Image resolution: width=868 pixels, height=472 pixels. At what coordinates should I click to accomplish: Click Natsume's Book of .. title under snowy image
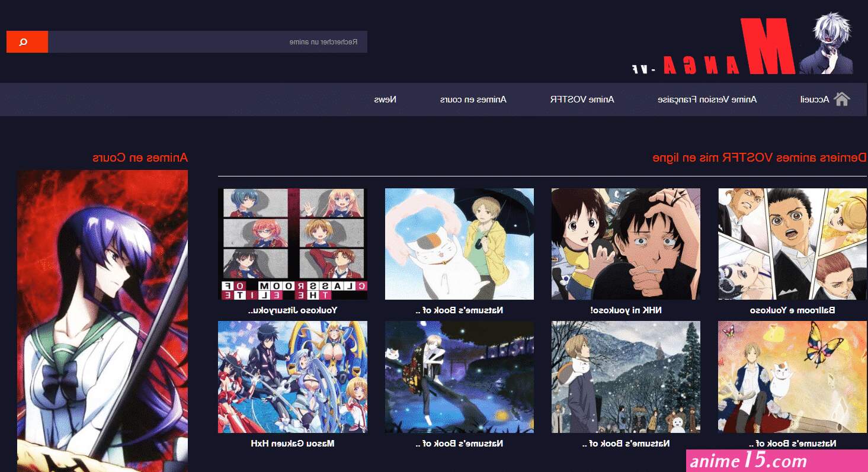click(626, 444)
